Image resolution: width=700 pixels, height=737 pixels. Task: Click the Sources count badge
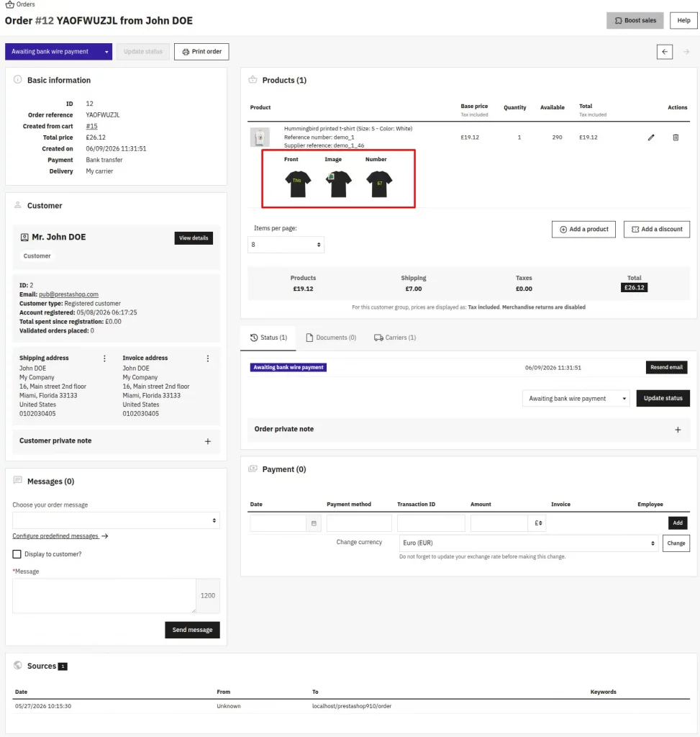pyautogui.click(x=63, y=666)
